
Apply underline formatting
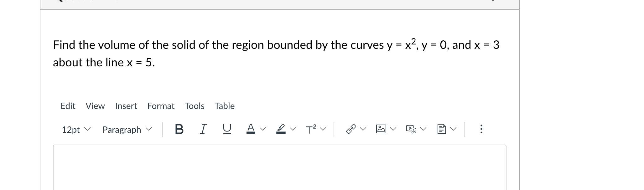tap(226, 129)
